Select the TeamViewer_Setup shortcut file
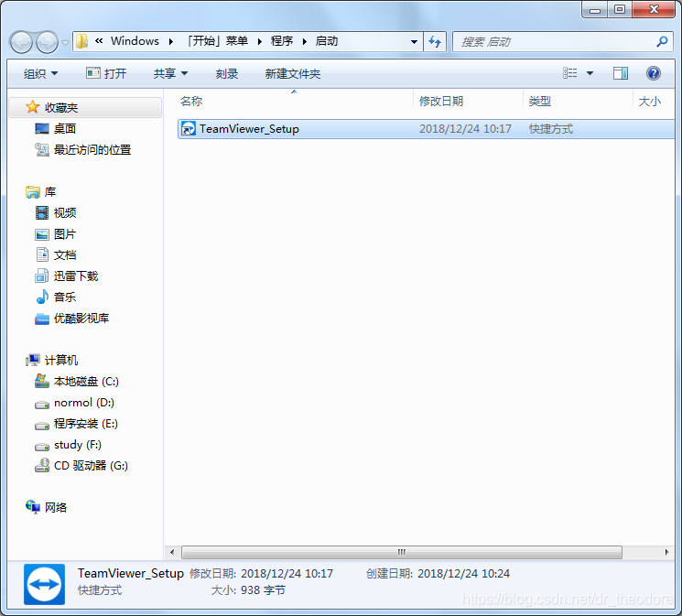This screenshot has width=682, height=616. tap(426, 129)
